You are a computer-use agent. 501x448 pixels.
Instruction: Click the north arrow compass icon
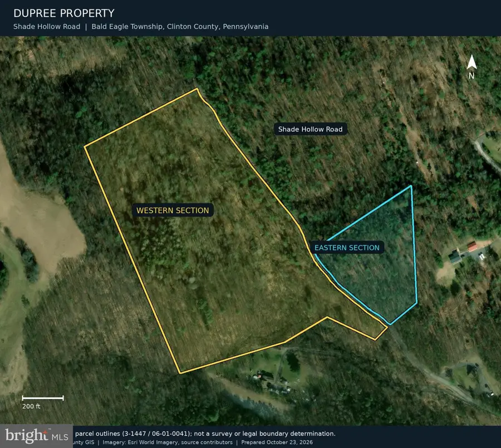click(471, 66)
